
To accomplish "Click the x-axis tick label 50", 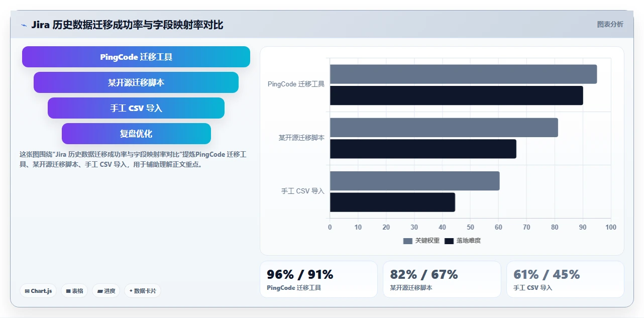I will (x=471, y=227).
